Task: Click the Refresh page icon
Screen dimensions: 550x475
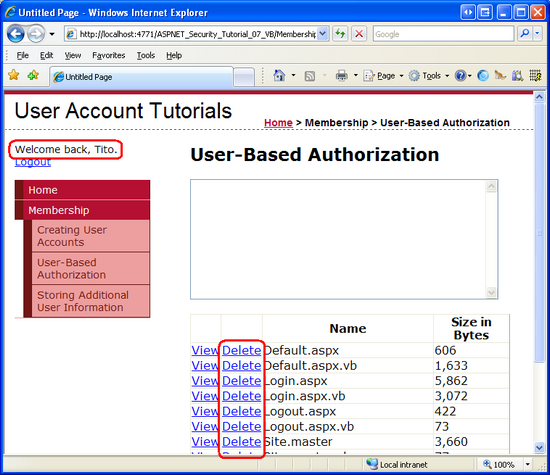Action: coord(340,34)
